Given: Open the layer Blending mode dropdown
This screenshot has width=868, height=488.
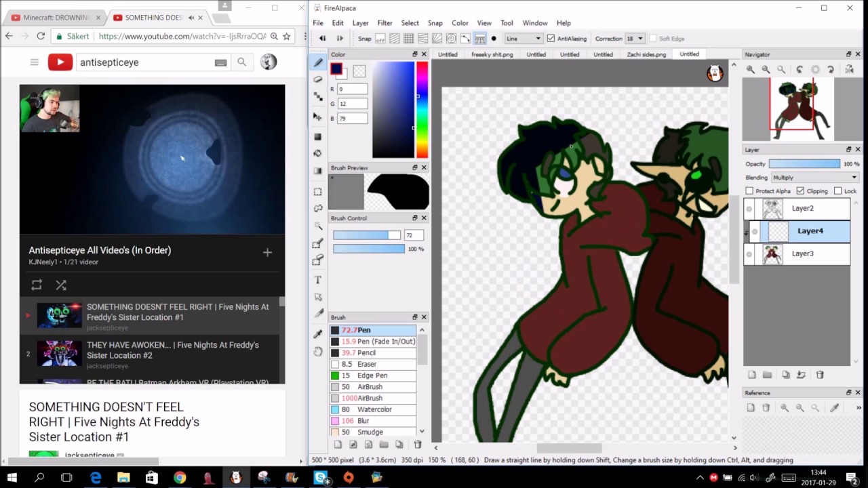Looking at the screenshot, I should (x=814, y=178).
